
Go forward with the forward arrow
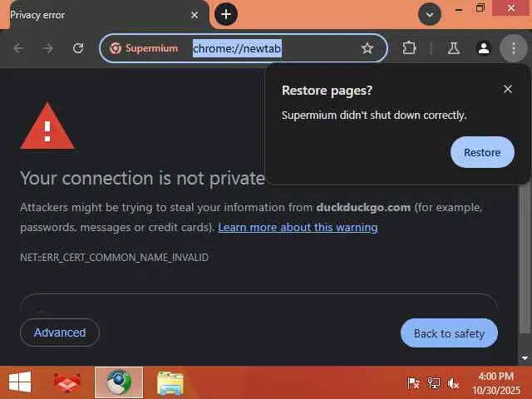pyautogui.click(x=48, y=48)
